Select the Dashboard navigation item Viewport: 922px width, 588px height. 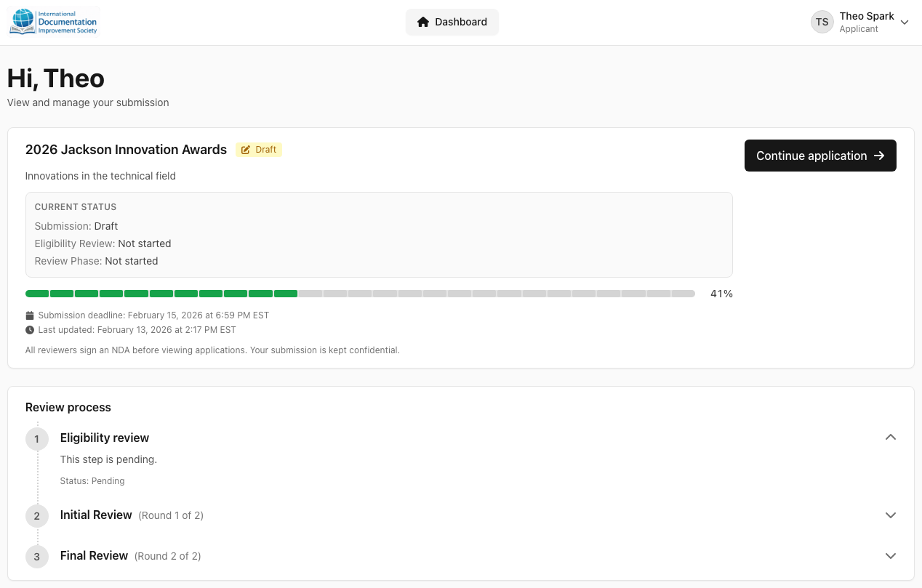click(x=452, y=22)
